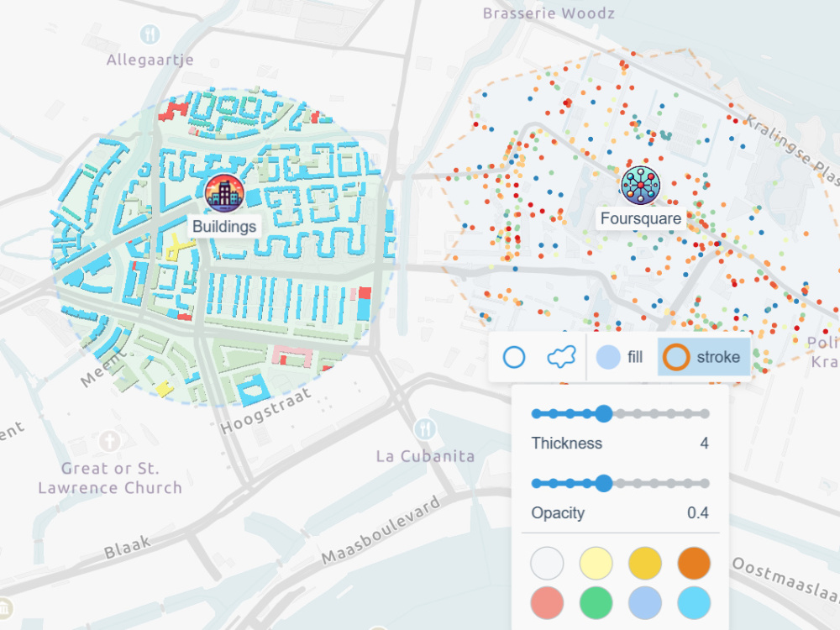Click the Allegaartje map label
This screenshot has height=630, width=840.
coord(150,60)
